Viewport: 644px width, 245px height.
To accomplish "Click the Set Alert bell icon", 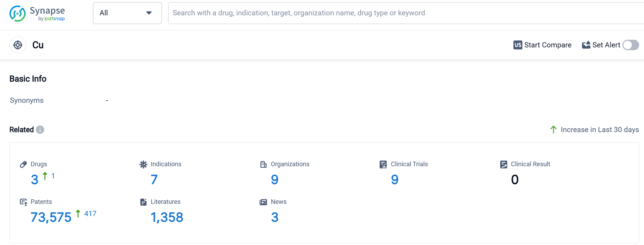I will [x=586, y=45].
